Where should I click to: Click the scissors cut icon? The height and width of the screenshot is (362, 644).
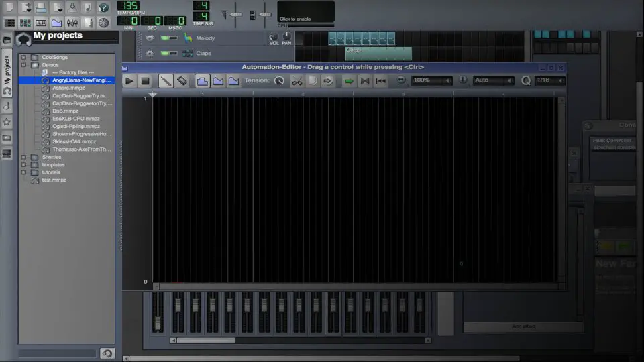click(x=297, y=81)
